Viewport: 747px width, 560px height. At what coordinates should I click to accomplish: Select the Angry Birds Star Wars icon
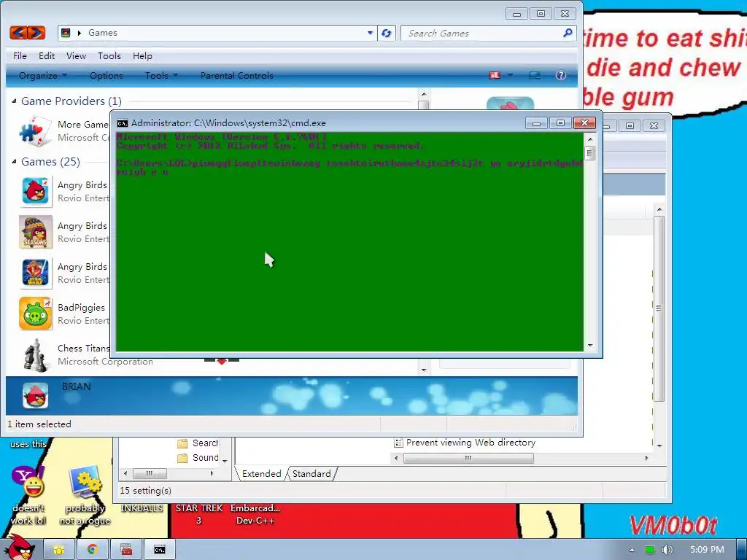[35, 273]
